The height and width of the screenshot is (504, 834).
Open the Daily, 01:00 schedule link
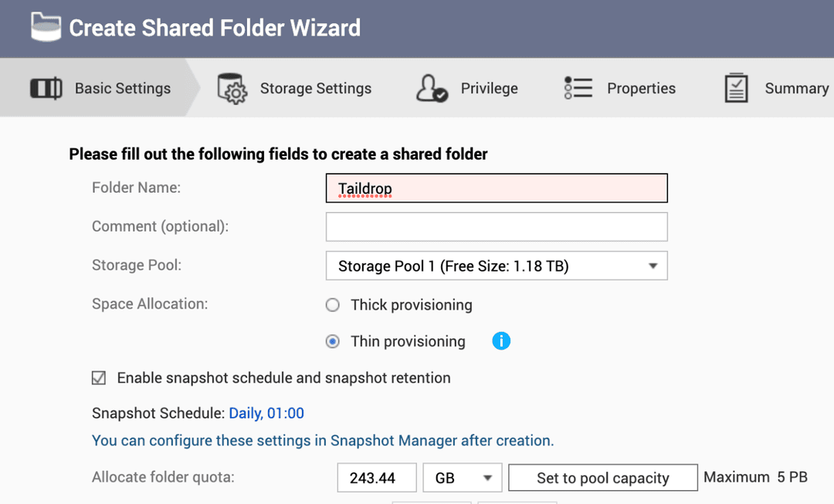pos(266,413)
